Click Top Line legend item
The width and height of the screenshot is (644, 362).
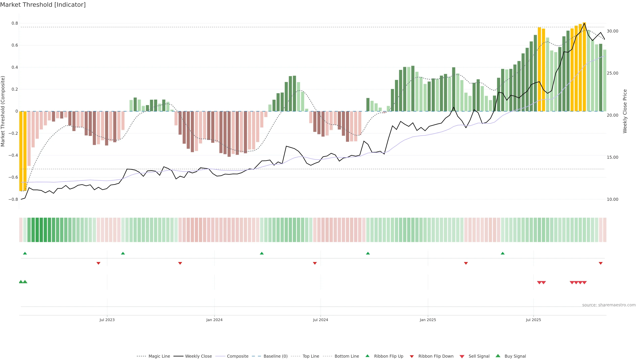tap(311, 356)
